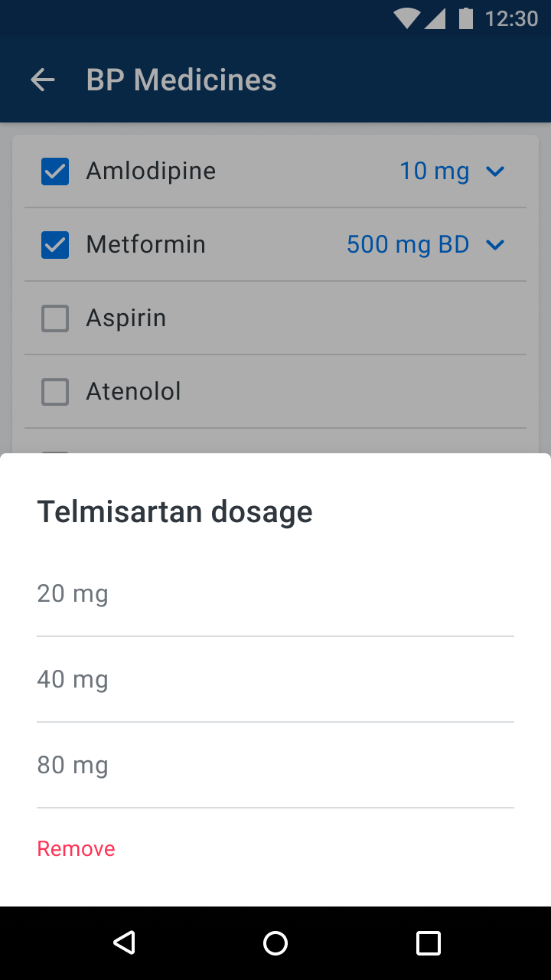551x980 pixels.
Task: Tap the back arrow icon
Action: click(43, 80)
